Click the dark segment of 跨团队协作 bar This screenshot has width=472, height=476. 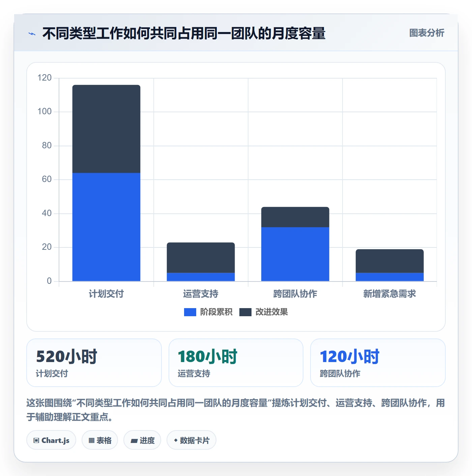[x=295, y=217]
